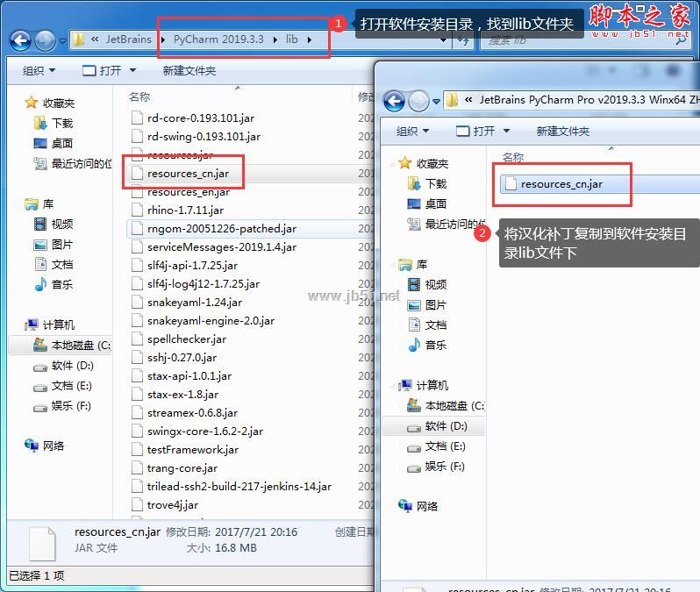Click 打开 in the PyCharm Pro window toolbar
The height and width of the screenshot is (592, 700).
tap(475, 132)
